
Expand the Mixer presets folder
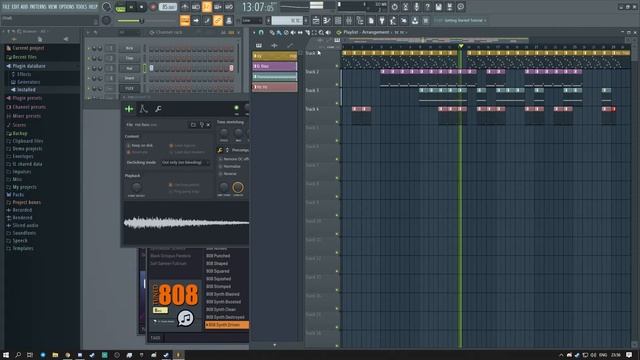click(26, 116)
